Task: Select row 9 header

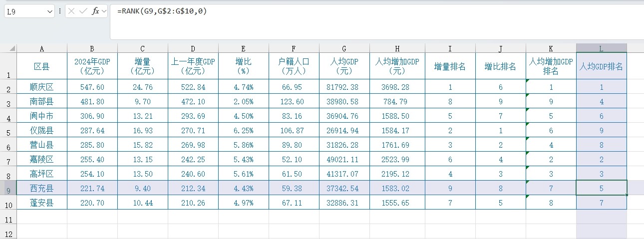Action: (8, 189)
